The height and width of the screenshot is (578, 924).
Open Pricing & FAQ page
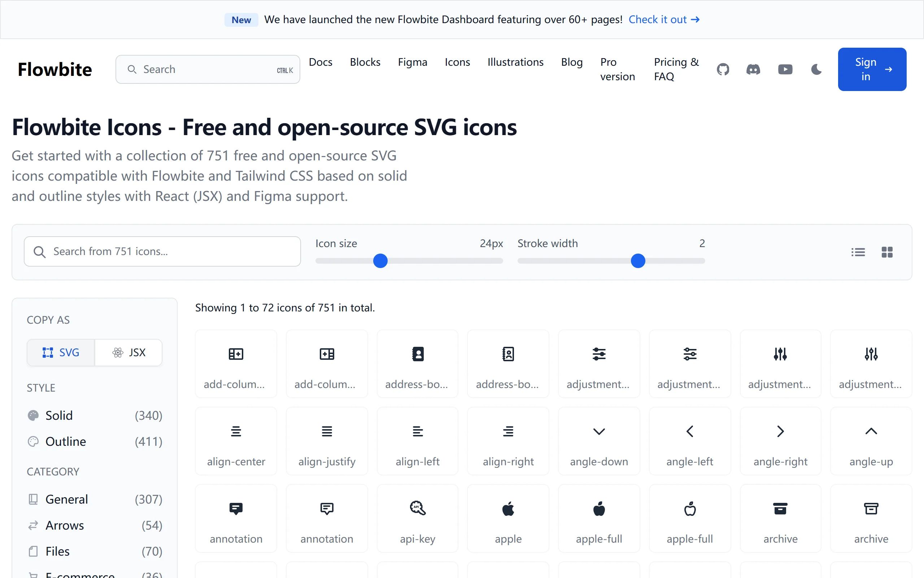(x=676, y=69)
